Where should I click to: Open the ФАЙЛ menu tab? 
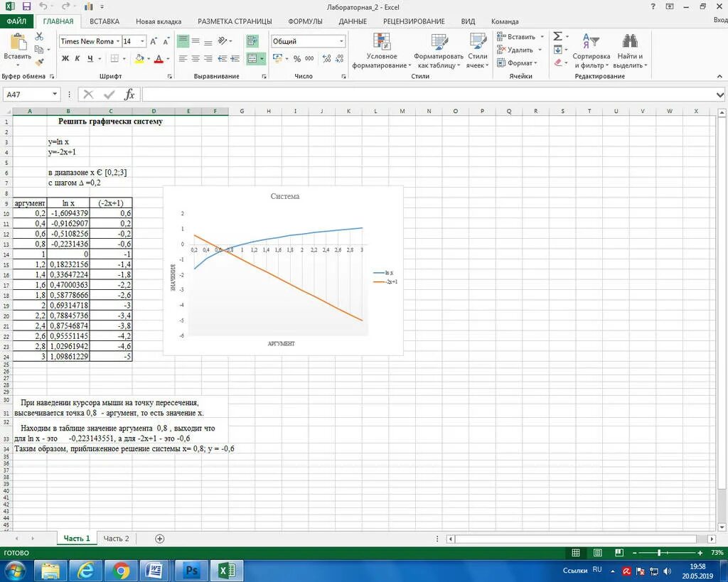pyautogui.click(x=16, y=21)
